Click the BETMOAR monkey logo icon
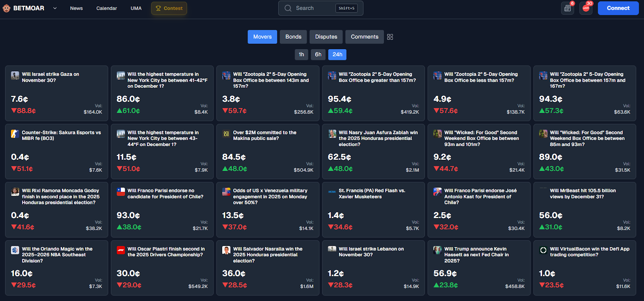Viewport: 644px width, 301px height. 6,8
